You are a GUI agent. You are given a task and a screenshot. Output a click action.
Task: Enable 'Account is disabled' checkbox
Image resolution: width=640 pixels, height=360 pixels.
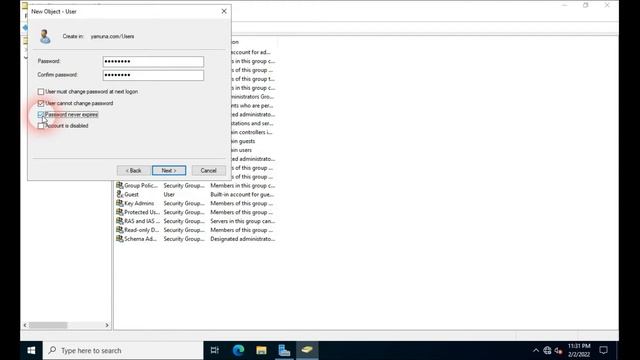(41, 126)
